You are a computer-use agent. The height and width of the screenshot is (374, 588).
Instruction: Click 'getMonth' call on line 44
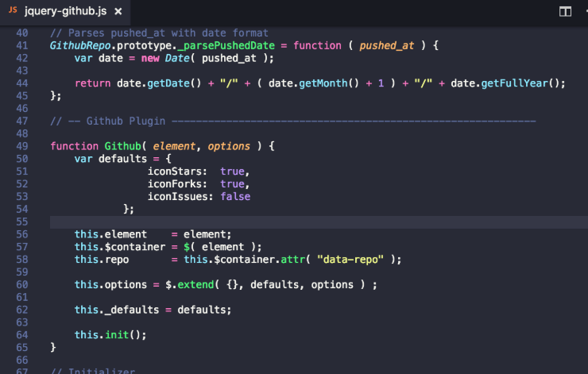[323, 83]
